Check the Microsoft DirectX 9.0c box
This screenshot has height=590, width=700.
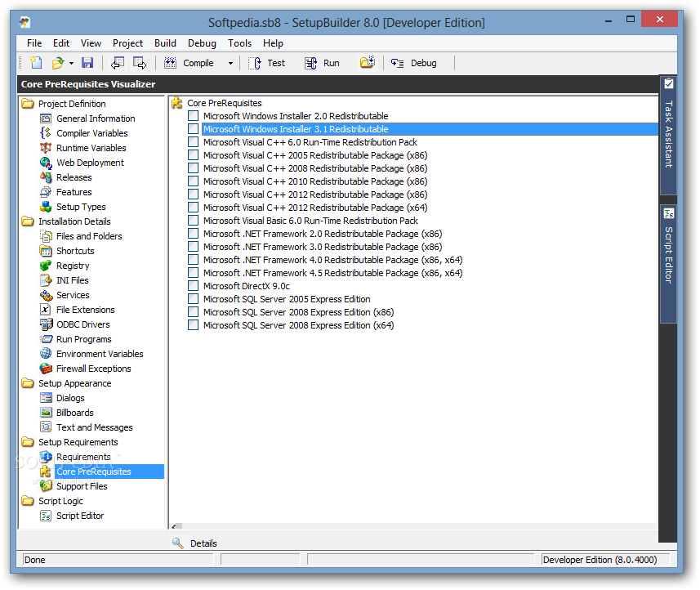[194, 286]
